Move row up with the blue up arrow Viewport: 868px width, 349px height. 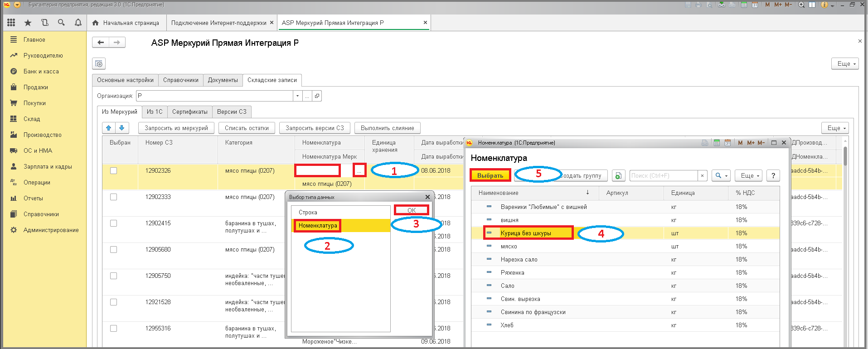pyautogui.click(x=109, y=128)
